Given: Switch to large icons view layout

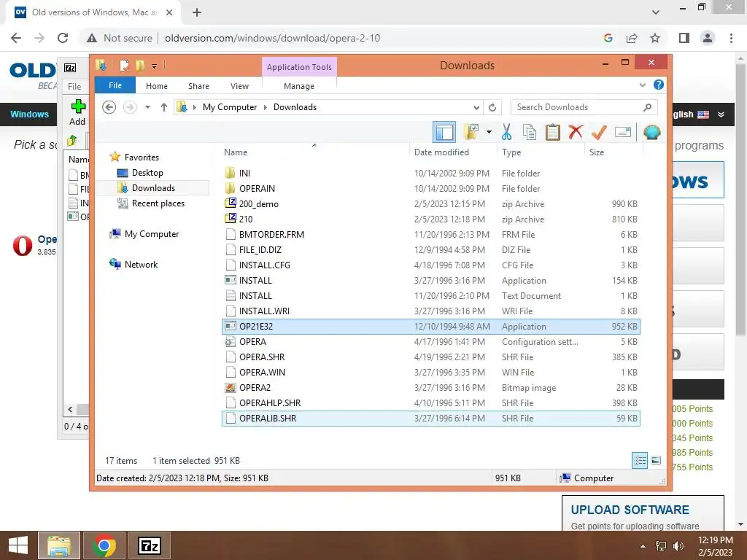Looking at the screenshot, I should click(x=656, y=460).
